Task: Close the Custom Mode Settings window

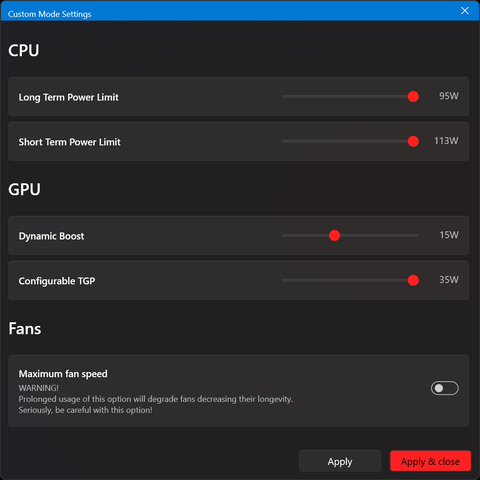Action: [x=465, y=11]
